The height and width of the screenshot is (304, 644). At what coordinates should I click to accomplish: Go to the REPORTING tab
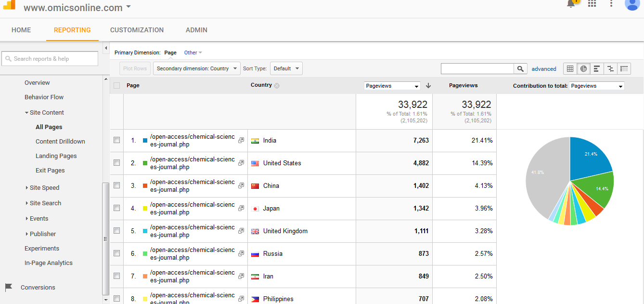pos(72,30)
